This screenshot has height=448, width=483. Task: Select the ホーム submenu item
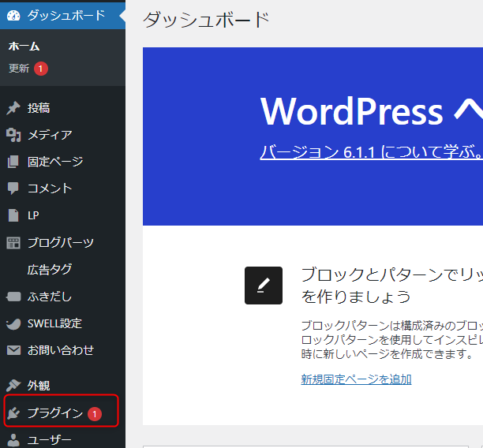click(24, 47)
